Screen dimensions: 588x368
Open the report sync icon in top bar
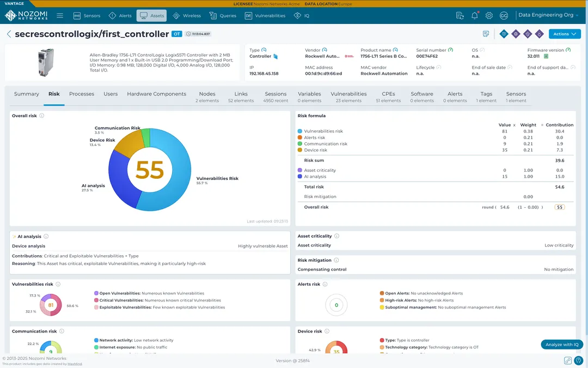[x=460, y=16]
